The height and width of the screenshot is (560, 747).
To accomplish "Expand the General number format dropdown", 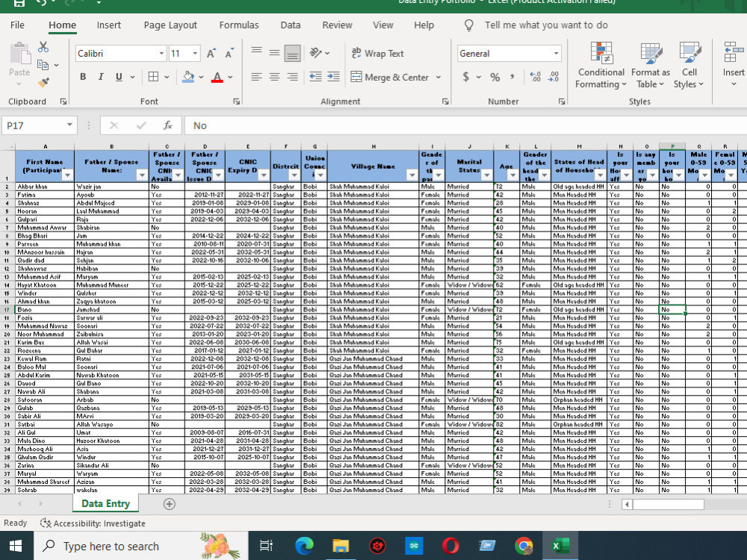I will [x=556, y=53].
